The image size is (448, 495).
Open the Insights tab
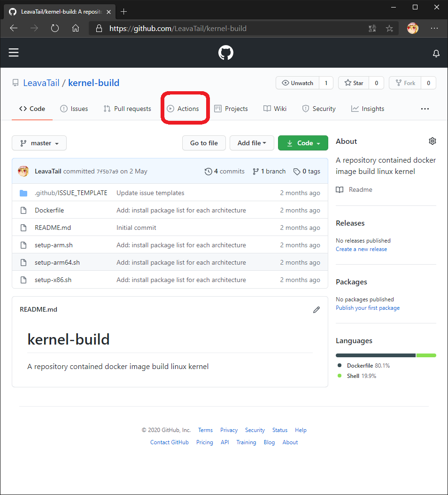point(368,109)
